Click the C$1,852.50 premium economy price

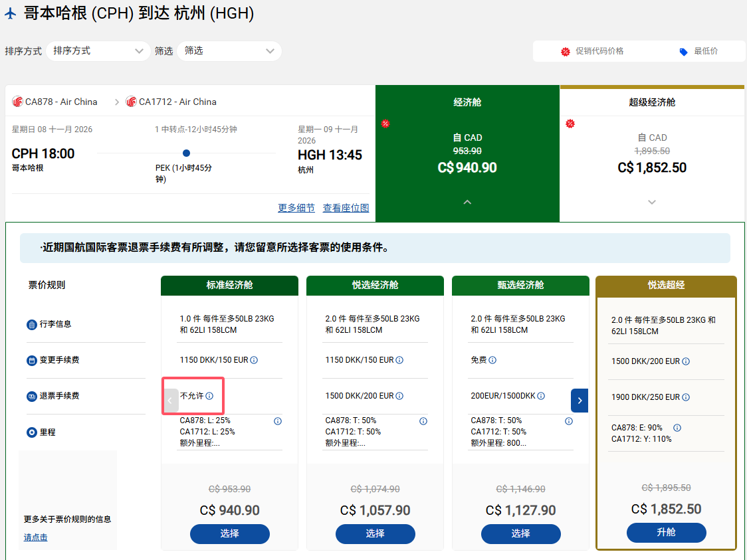click(652, 167)
